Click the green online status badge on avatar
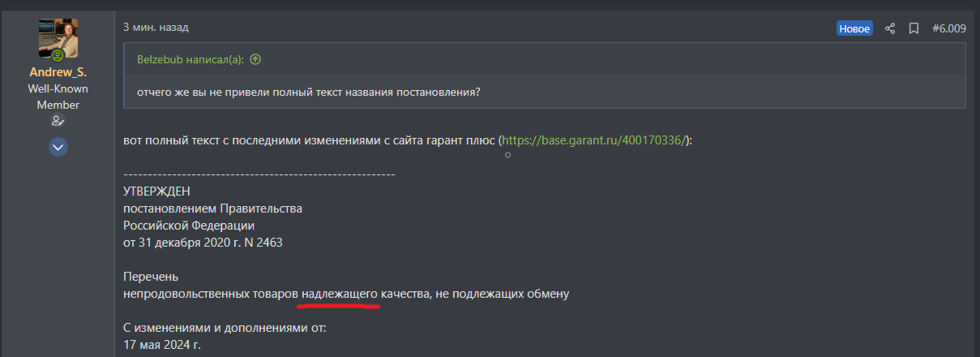 58,56
